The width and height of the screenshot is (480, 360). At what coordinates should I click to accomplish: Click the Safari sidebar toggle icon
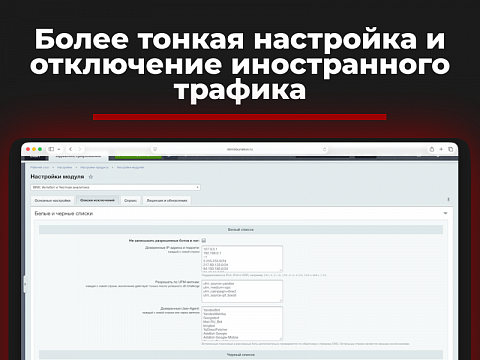click(51, 149)
